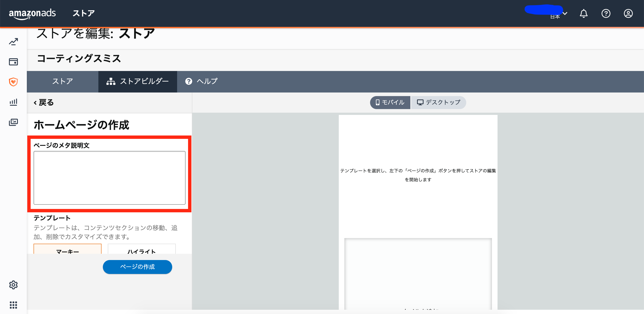Open the credit card billing sidebar icon
The height and width of the screenshot is (314, 644).
click(13, 62)
